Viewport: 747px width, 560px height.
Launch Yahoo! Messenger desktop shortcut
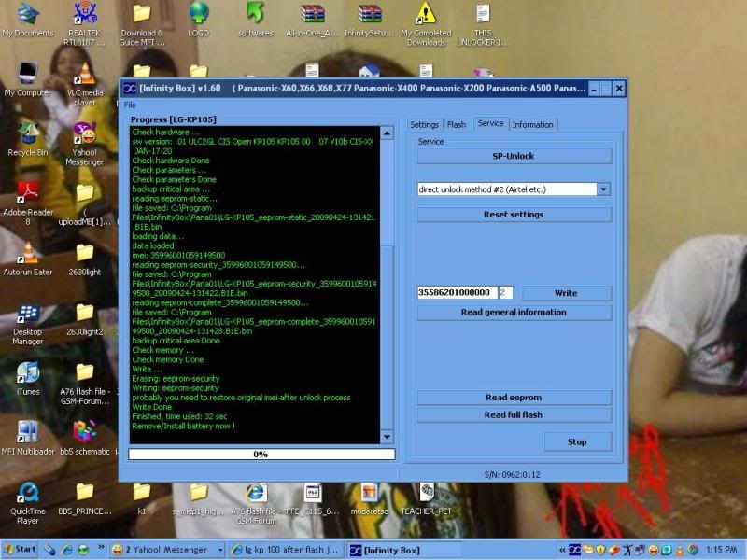[85, 144]
